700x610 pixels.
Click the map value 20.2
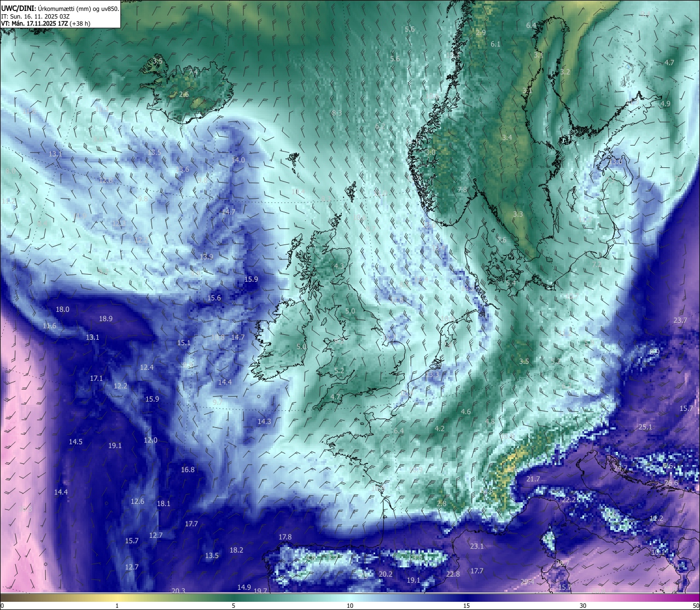coord(386,574)
